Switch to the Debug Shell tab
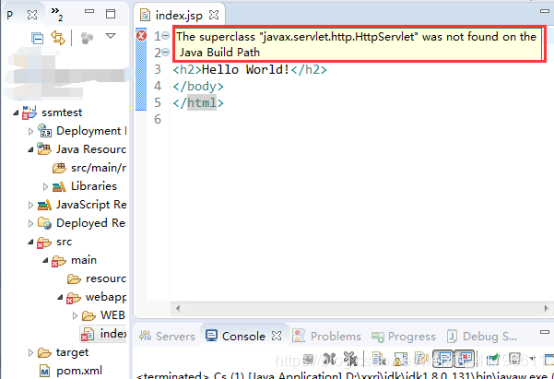 coord(482,336)
